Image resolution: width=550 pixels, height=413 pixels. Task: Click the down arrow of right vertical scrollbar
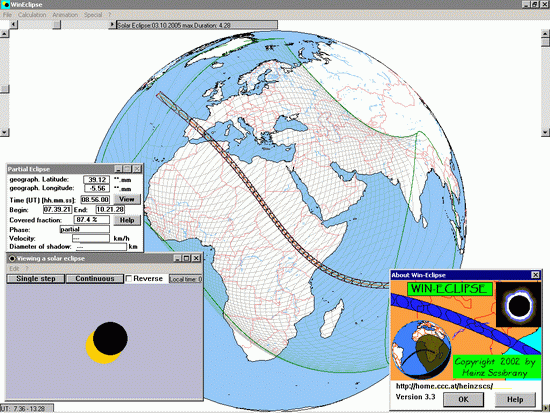[x=545, y=132]
